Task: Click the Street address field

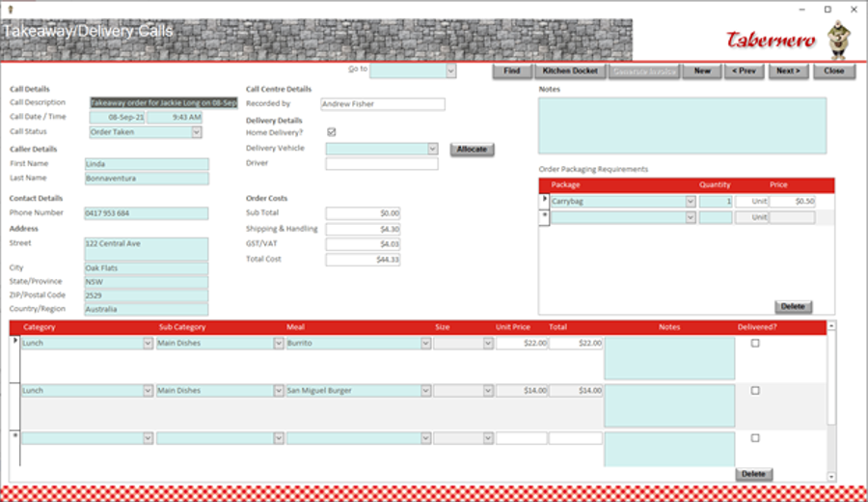Action: [147, 249]
